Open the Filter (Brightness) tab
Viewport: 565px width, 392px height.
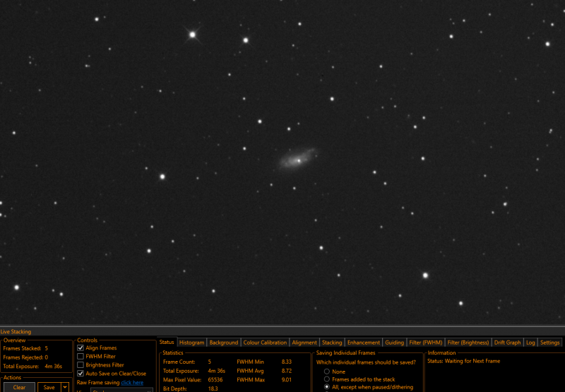468,343
